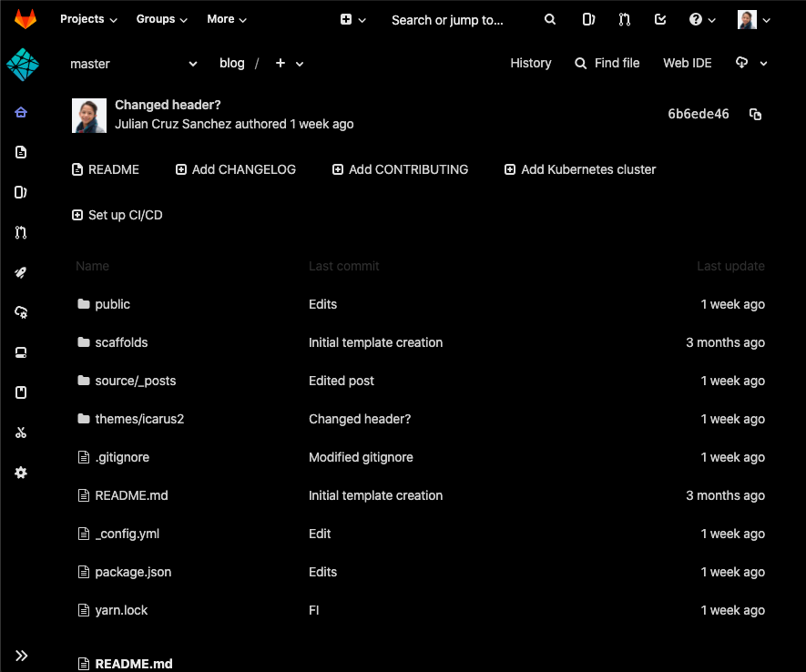Open the themes/icarus2 folder
Screen dimensions: 806x672
coord(139,419)
